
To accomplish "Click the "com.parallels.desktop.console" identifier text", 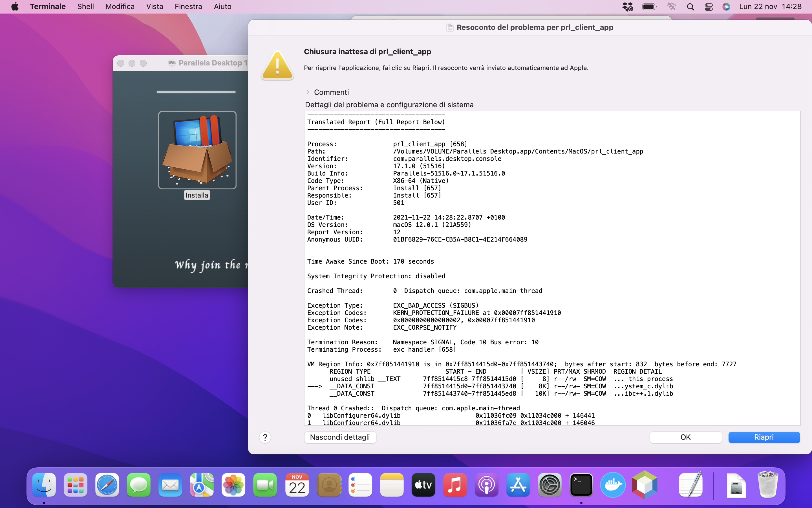I will coord(447,159).
